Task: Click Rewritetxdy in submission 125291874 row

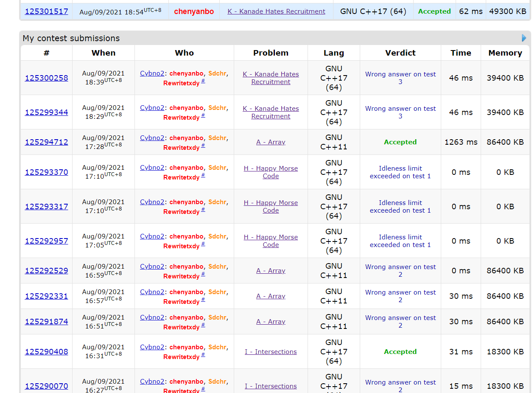Action: click(x=181, y=327)
